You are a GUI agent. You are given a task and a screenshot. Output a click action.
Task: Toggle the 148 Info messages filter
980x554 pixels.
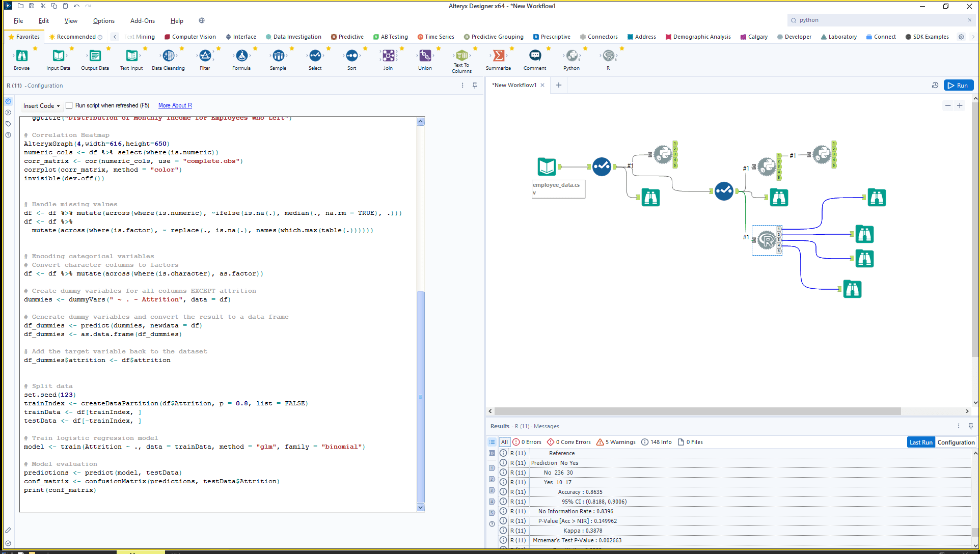(x=656, y=442)
